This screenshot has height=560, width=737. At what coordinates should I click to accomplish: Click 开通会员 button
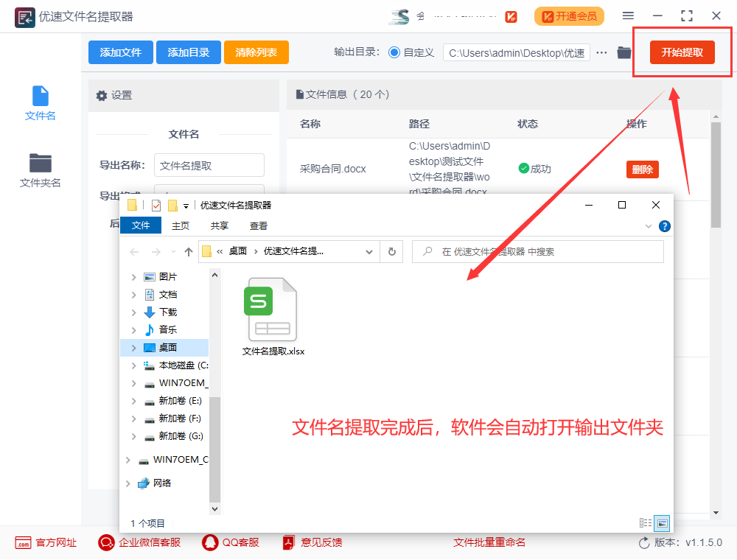pyautogui.click(x=569, y=16)
